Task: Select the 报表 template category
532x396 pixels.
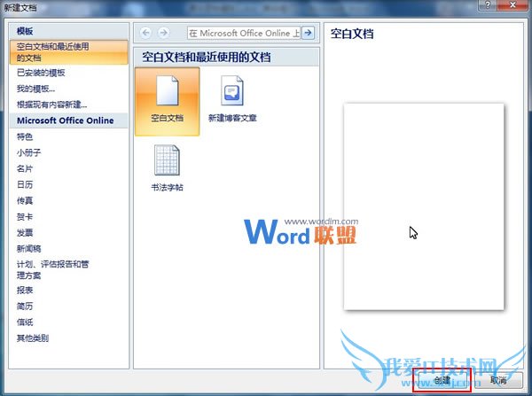Action: coord(25,291)
